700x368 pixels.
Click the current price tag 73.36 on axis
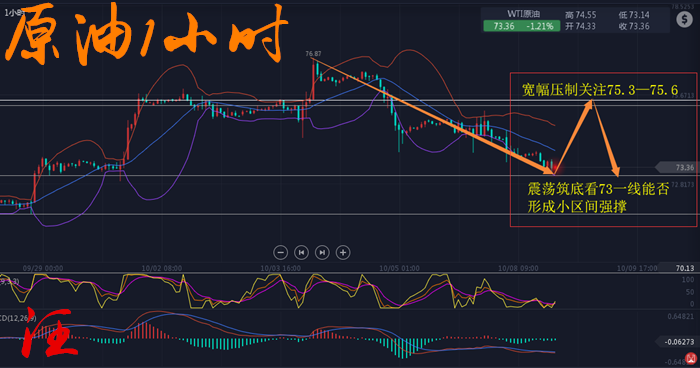point(678,167)
